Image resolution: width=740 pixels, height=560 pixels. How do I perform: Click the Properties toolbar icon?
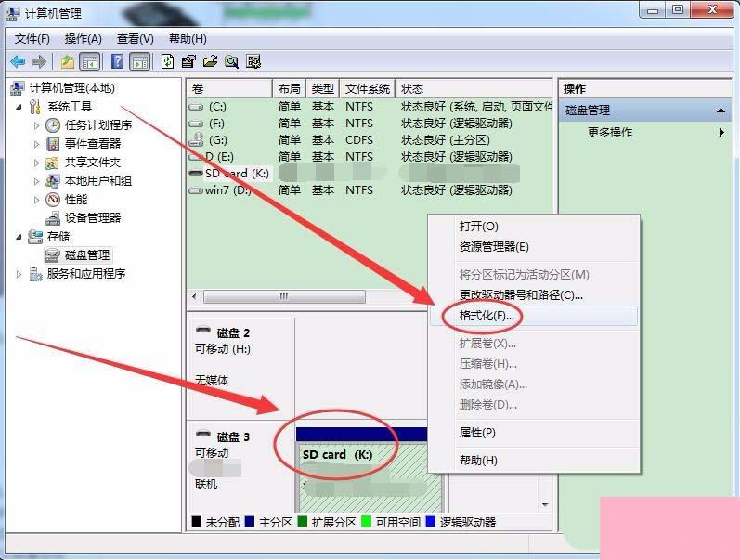[x=188, y=61]
